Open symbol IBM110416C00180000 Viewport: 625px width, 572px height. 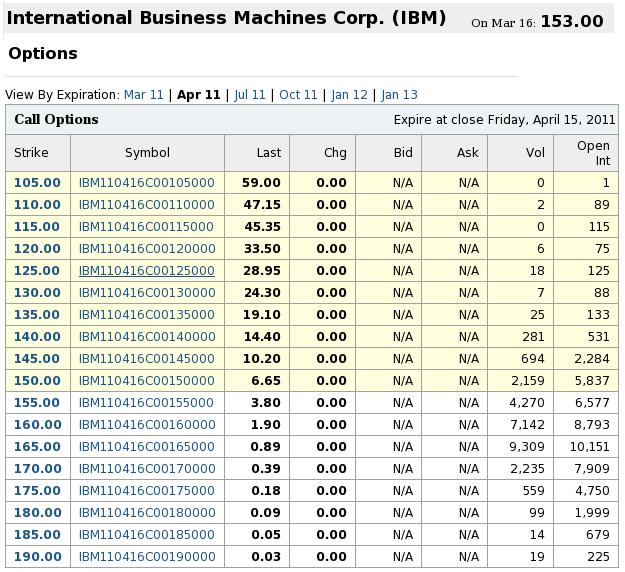coord(147,512)
